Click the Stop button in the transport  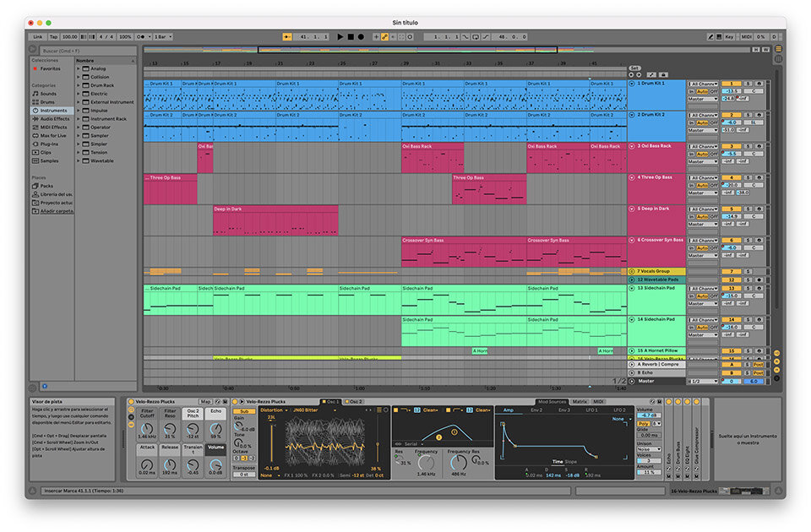click(x=351, y=37)
